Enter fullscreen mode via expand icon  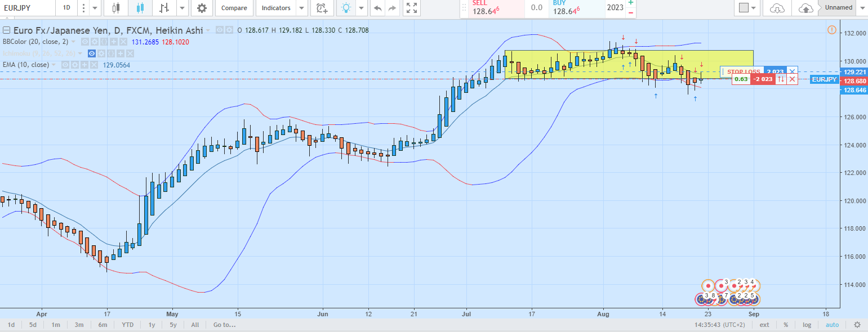click(412, 8)
